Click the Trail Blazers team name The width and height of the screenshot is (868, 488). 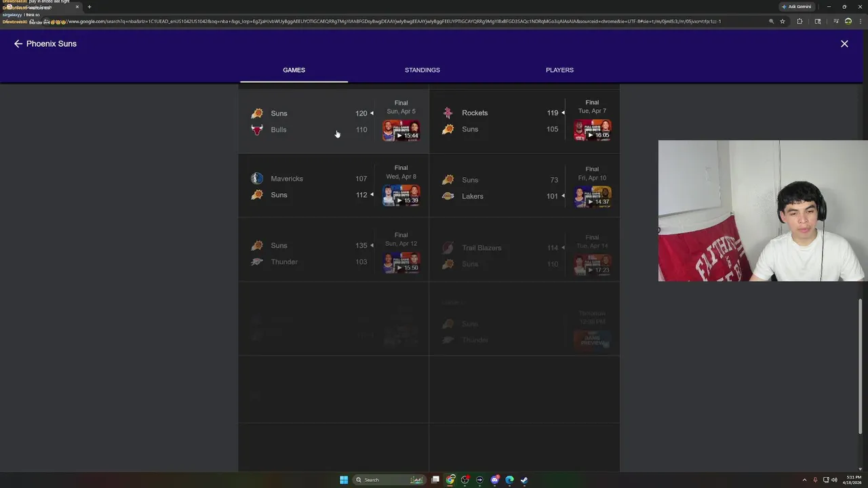click(481, 247)
